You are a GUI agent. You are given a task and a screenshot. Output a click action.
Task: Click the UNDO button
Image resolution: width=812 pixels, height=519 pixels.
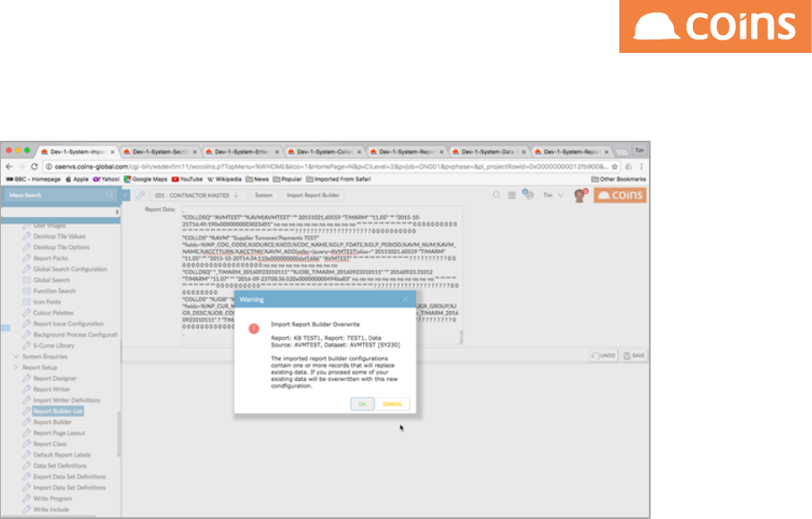tap(604, 356)
